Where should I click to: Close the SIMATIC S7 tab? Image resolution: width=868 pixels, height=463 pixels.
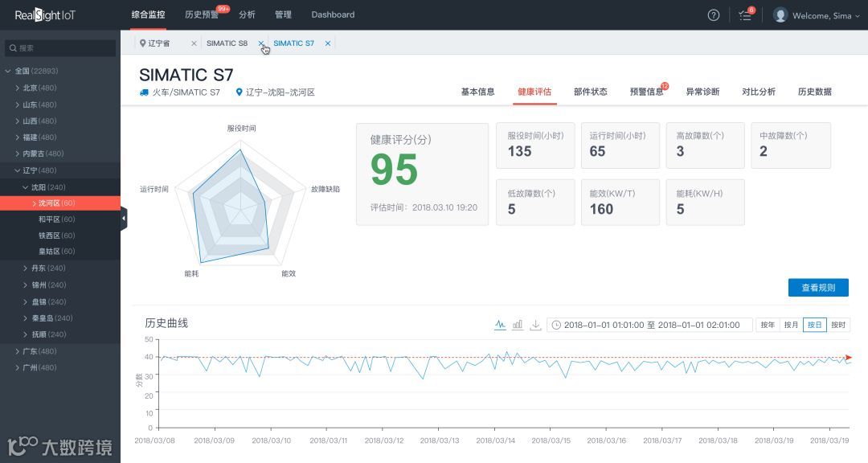tap(328, 43)
